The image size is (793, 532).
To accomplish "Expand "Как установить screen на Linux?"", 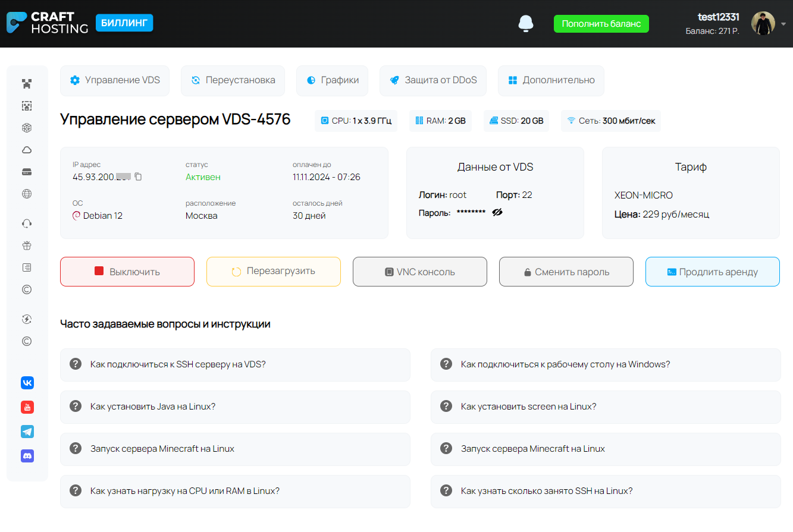I will (606, 407).
